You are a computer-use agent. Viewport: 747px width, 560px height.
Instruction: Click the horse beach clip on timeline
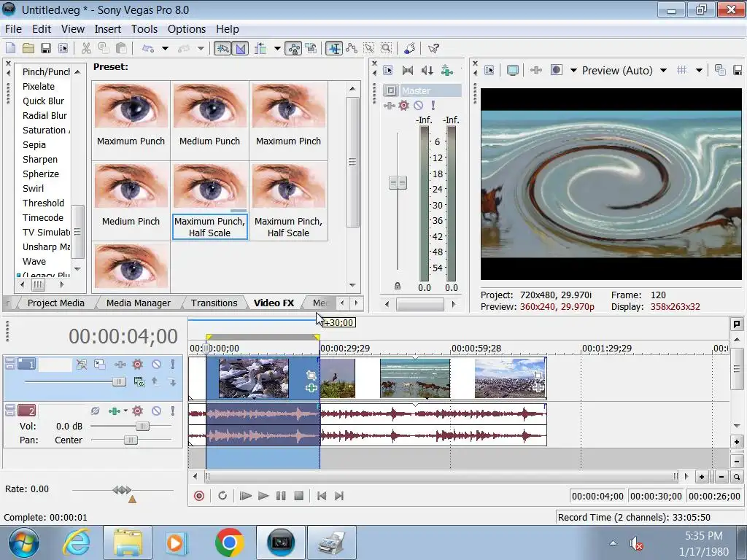click(x=415, y=378)
